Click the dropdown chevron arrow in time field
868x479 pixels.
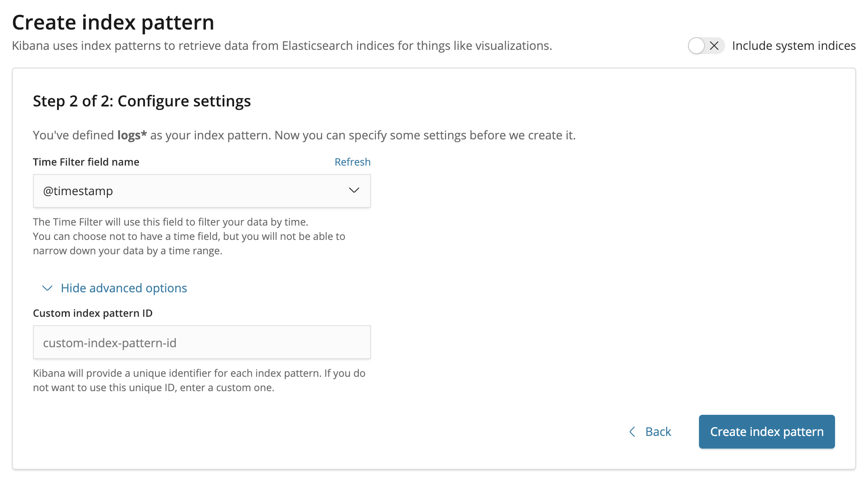tap(354, 191)
